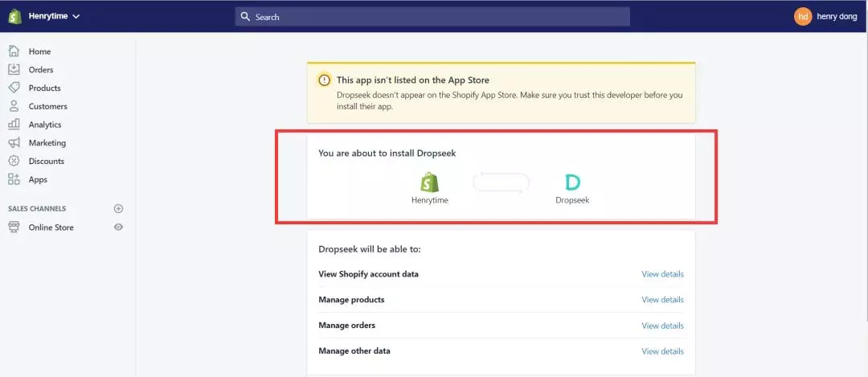View details for Manage products
The image size is (868, 377).
point(662,300)
